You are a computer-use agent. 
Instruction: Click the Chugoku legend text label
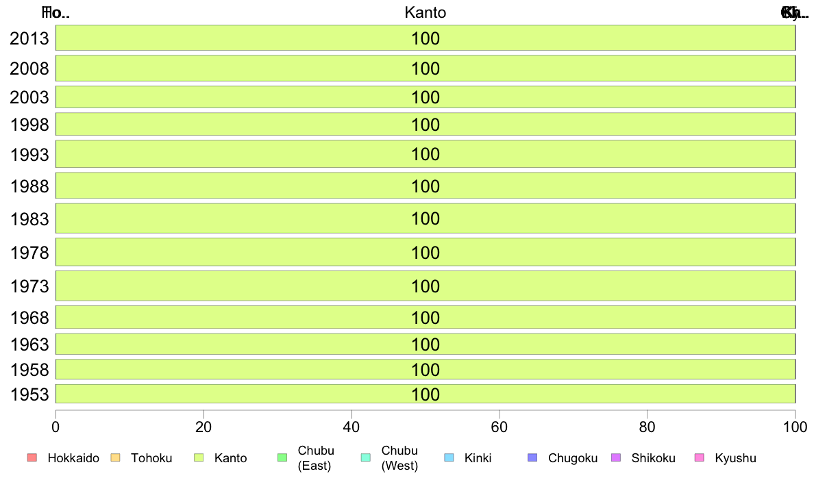(573, 458)
